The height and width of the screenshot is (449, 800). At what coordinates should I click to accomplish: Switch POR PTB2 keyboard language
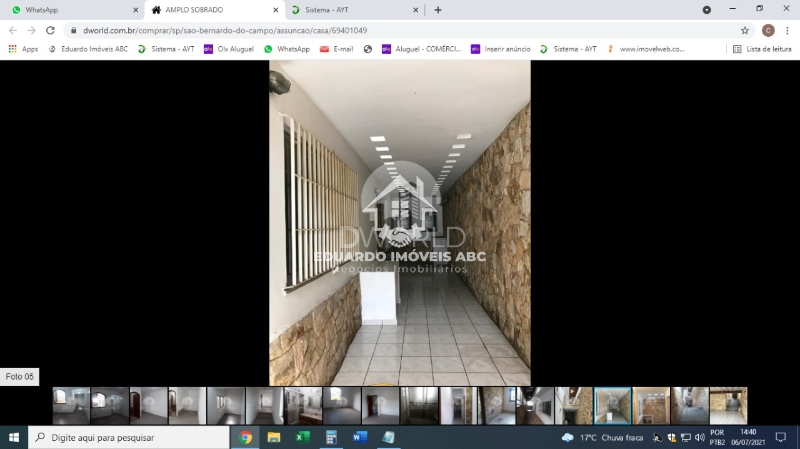[717, 437]
